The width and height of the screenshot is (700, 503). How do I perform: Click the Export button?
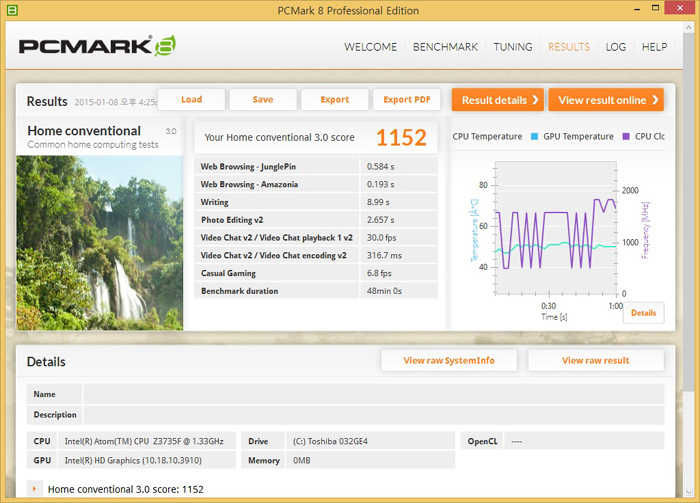point(335,100)
